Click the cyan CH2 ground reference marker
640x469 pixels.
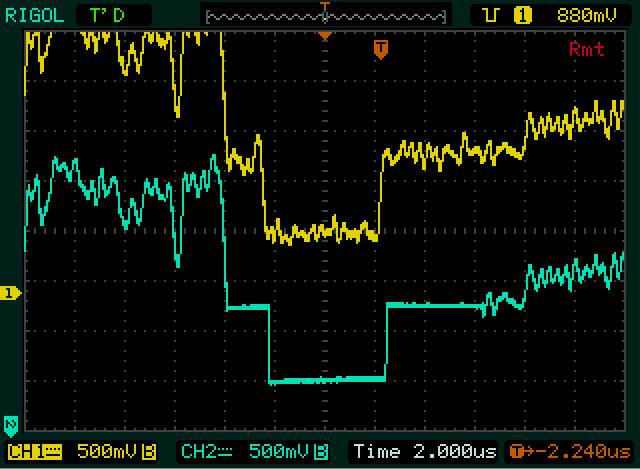tap(11, 422)
